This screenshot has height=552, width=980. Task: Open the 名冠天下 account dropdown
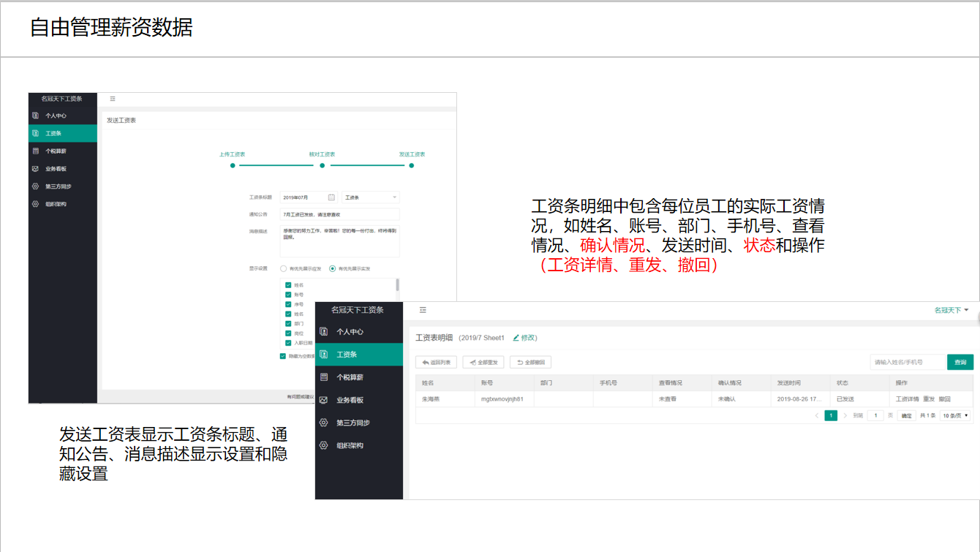coord(951,310)
